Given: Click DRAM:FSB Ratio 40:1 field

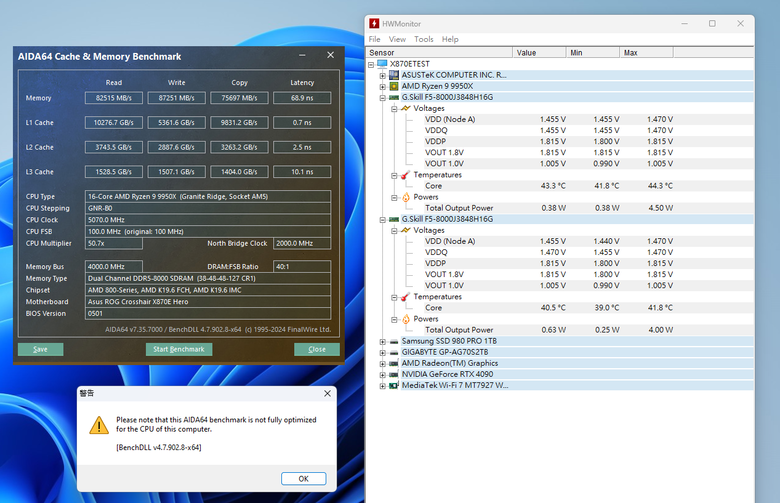Looking at the screenshot, I should point(302,267).
